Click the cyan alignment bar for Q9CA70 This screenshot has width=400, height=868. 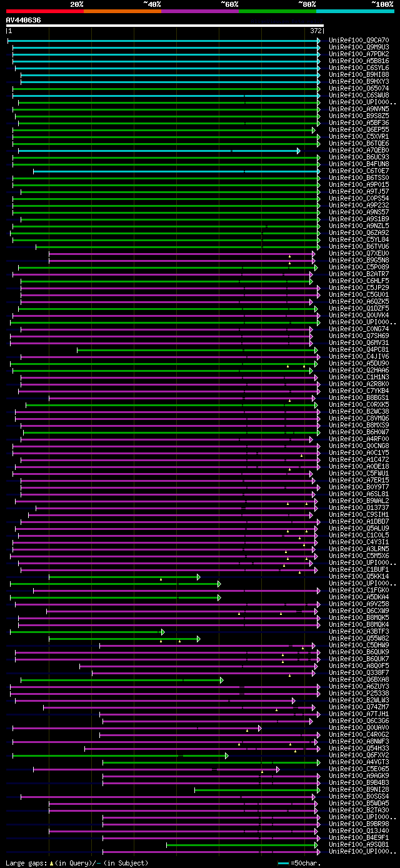coord(164,41)
